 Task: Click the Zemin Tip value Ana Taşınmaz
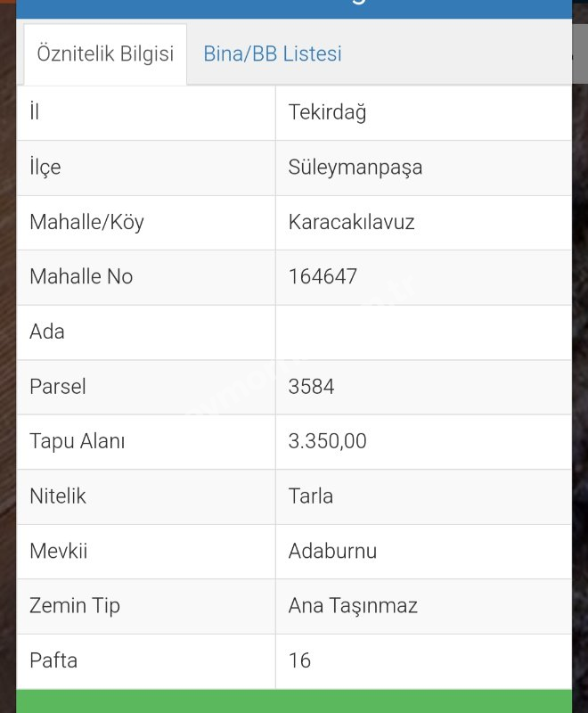[x=353, y=606]
